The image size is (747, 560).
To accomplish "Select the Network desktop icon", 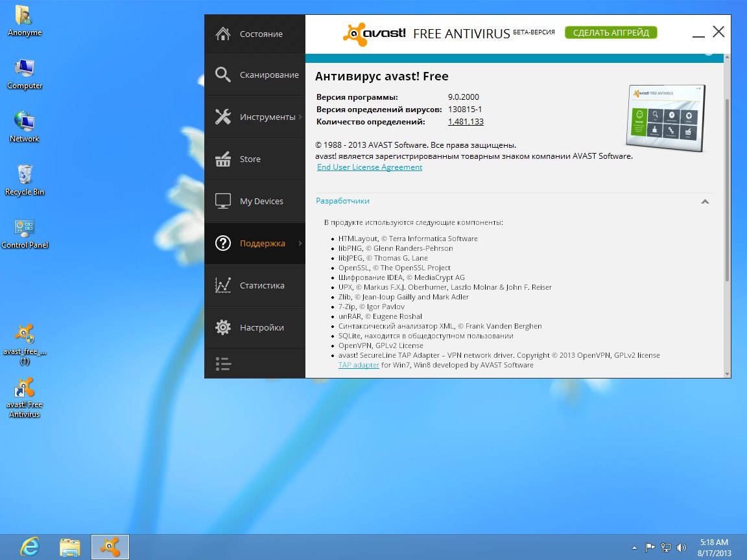I will pos(25,126).
